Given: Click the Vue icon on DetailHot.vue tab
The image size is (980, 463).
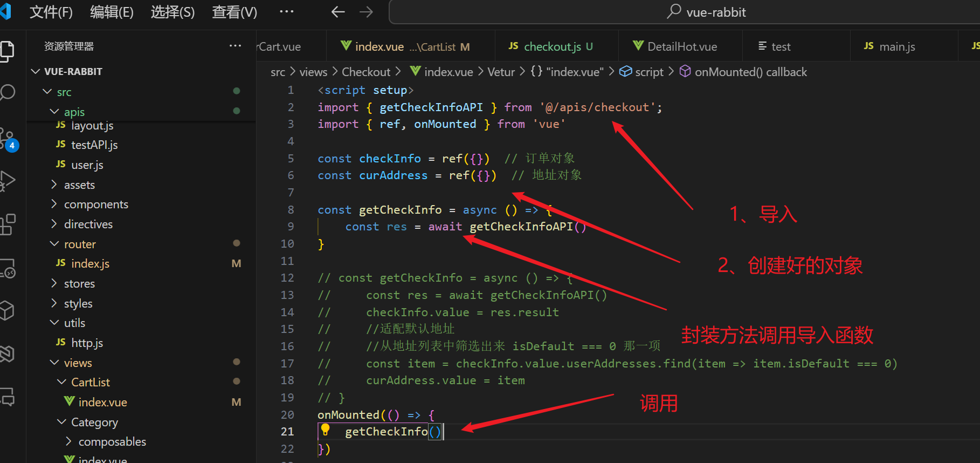Looking at the screenshot, I should 638,46.
